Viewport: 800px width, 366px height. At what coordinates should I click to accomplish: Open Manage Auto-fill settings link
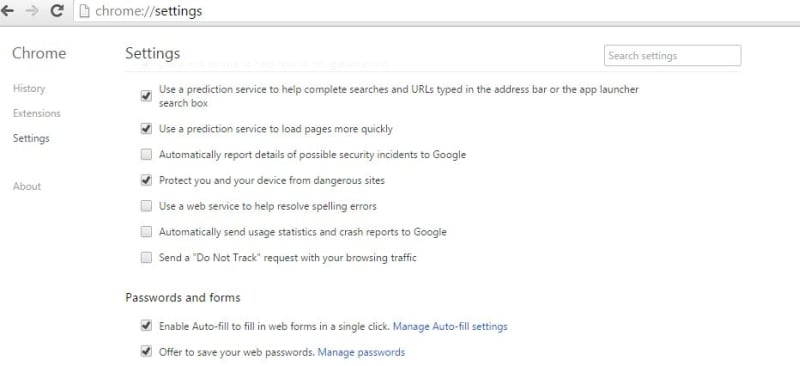click(450, 326)
